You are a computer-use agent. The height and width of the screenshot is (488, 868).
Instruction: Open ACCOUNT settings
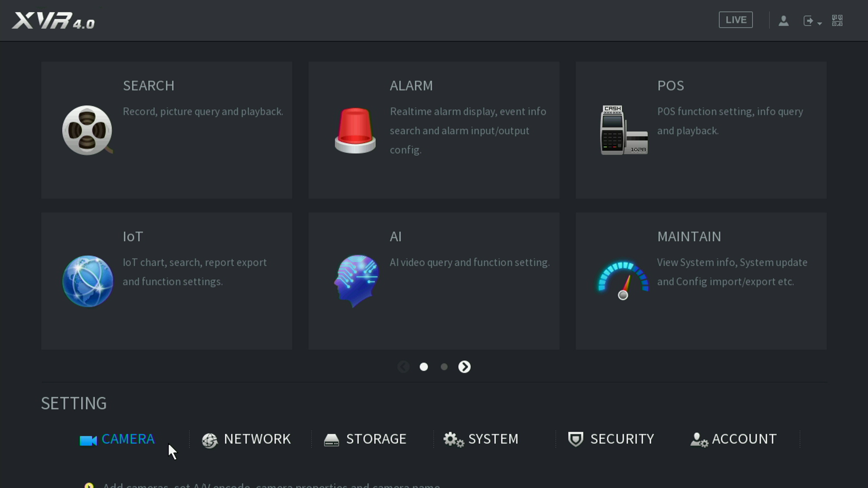pyautogui.click(x=733, y=439)
